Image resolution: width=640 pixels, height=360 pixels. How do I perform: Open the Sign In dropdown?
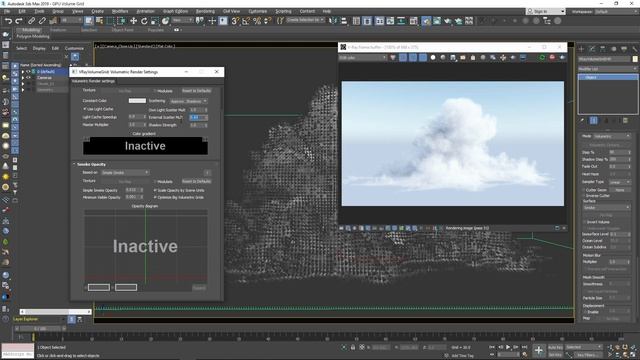(x=545, y=11)
